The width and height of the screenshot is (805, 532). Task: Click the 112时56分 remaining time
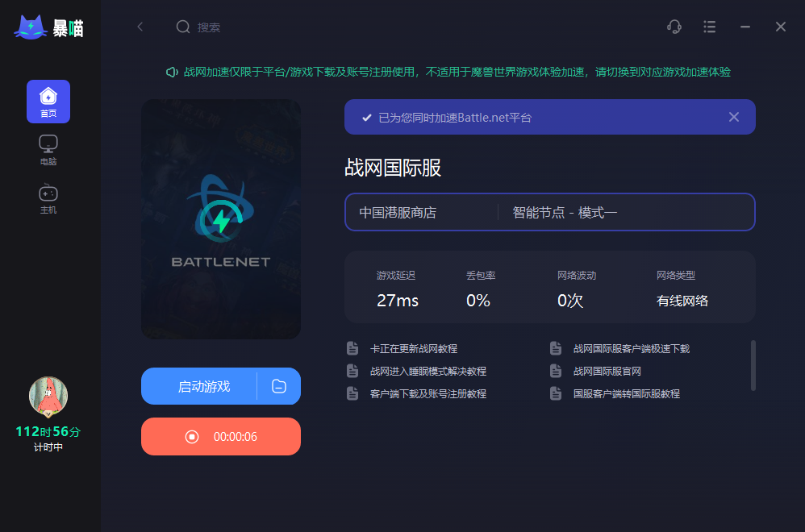(48, 431)
